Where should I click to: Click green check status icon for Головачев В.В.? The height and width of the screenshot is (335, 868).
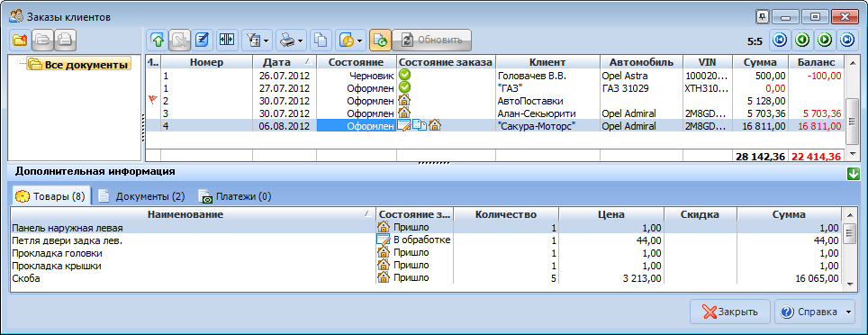pyautogui.click(x=404, y=74)
